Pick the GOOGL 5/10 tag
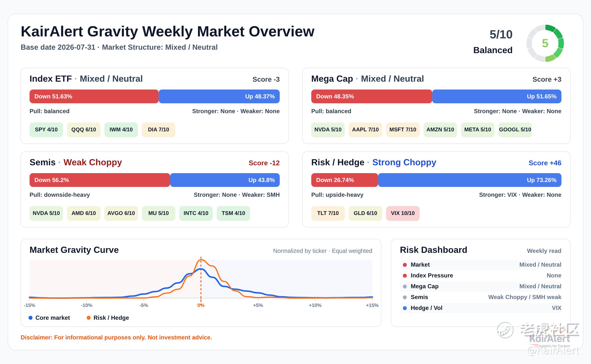This screenshot has height=364, width=591. coord(515,130)
